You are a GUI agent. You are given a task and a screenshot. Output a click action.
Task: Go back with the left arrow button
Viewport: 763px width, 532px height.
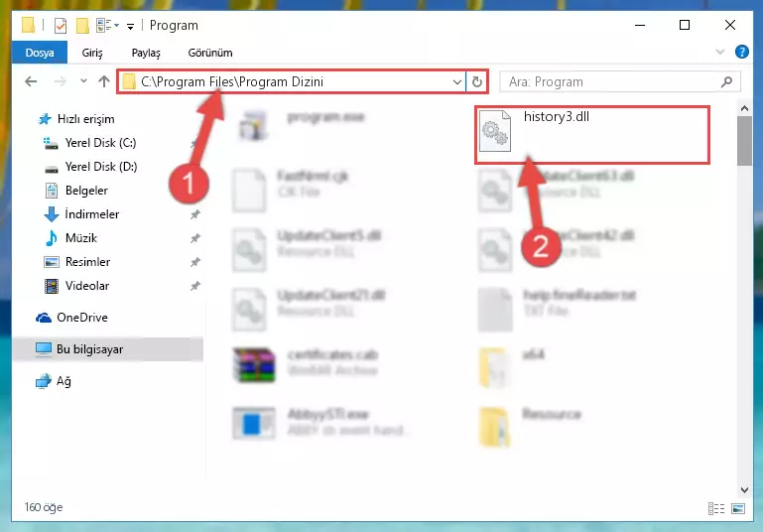tap(31, 81)
